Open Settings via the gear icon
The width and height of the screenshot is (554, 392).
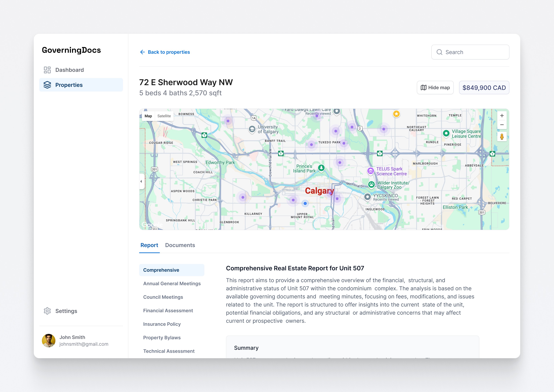(47, 311)
